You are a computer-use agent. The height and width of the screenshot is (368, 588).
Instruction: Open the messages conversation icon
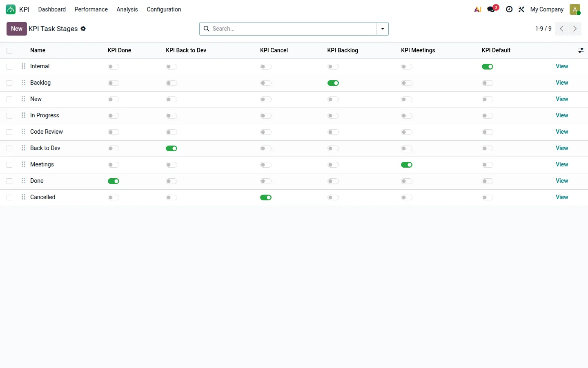pos(491,9)
